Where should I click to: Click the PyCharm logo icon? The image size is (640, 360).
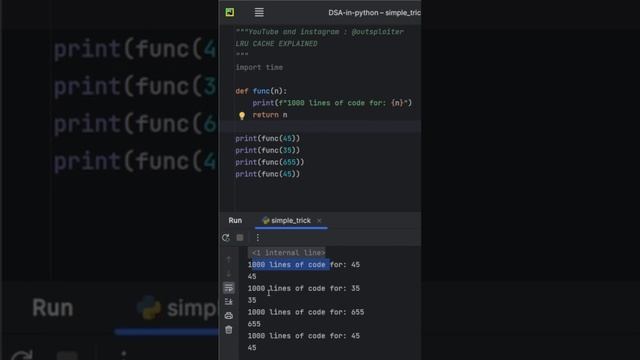click(230, 12)
